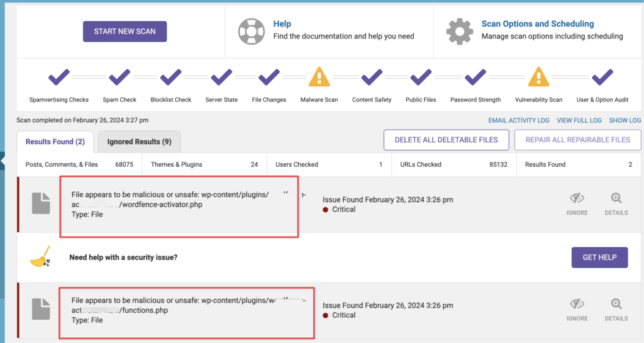Screen dimensions: 644x343
Task: Click the Server State checkmark icon
Action: point(221,77)
